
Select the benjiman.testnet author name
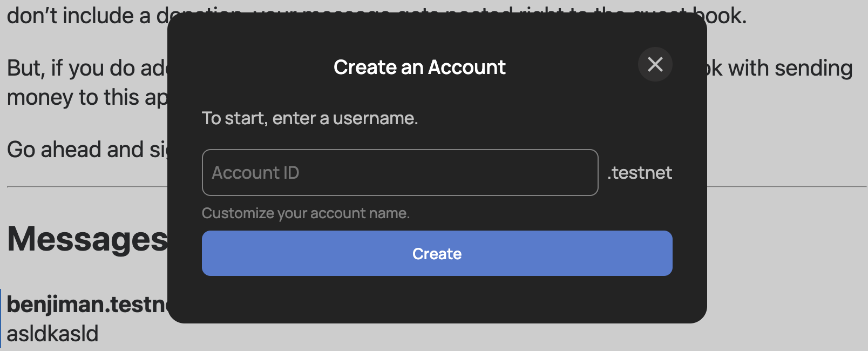point(86,305)
